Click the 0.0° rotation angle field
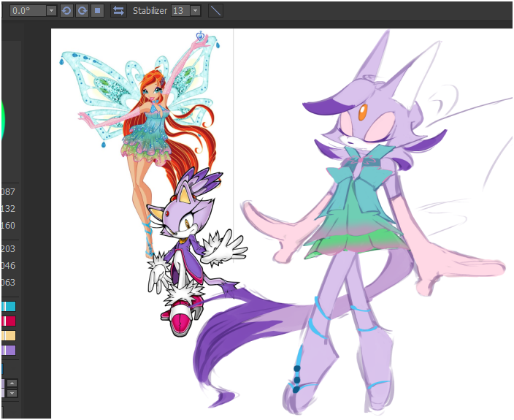The image size is (514, 420). 28,10
